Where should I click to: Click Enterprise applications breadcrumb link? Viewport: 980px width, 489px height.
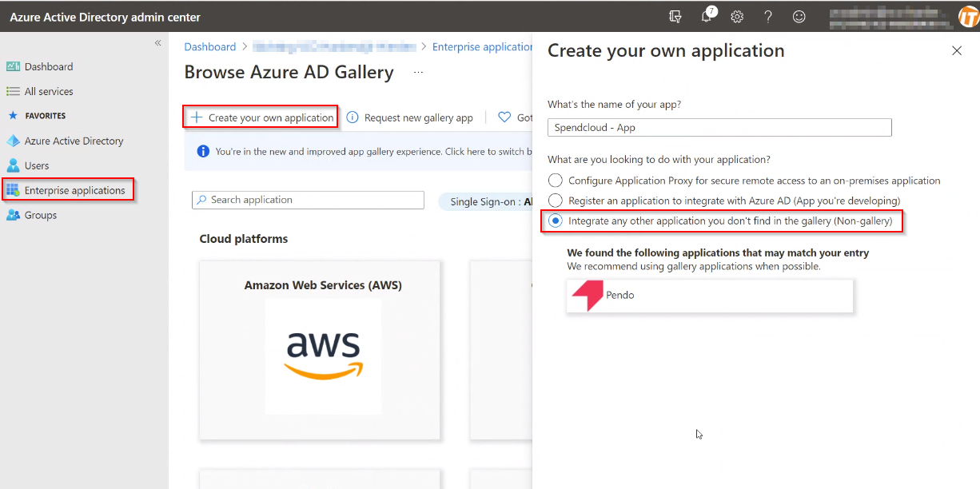pyautogui.click(x=482, y=47)
